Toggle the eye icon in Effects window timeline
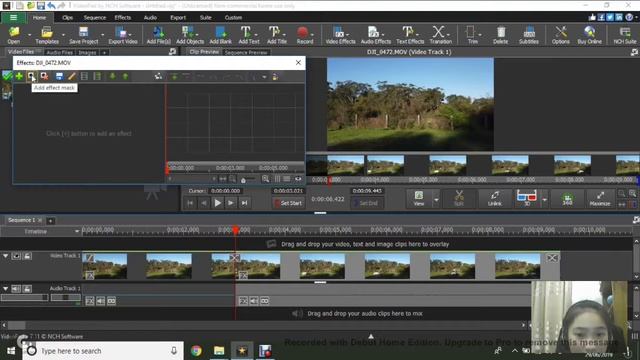Screen dimensions: 640x360 pos(298,179)
